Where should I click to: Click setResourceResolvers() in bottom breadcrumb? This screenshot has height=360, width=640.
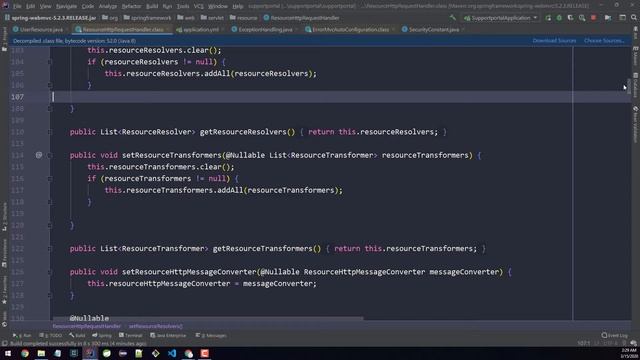156,327
